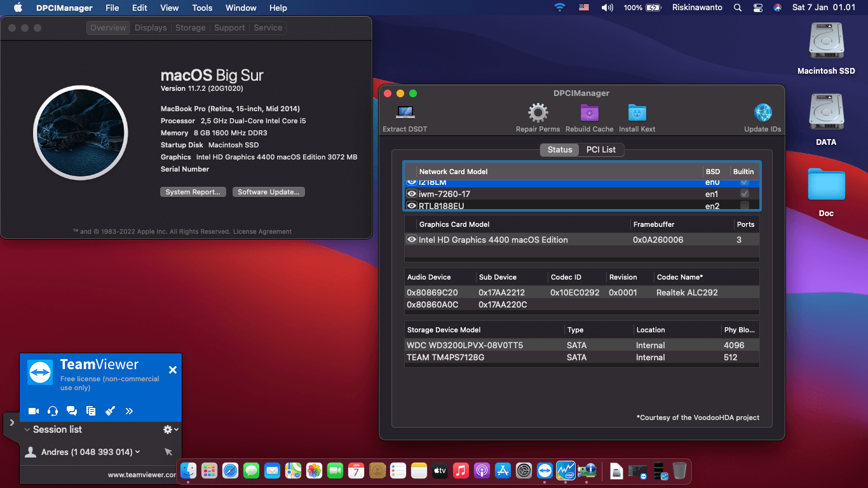Image resolution: width=868 pixels, height=488 pixels.
Task: Open the File menu
Action: pyautogui.click(x=112, y=8)
